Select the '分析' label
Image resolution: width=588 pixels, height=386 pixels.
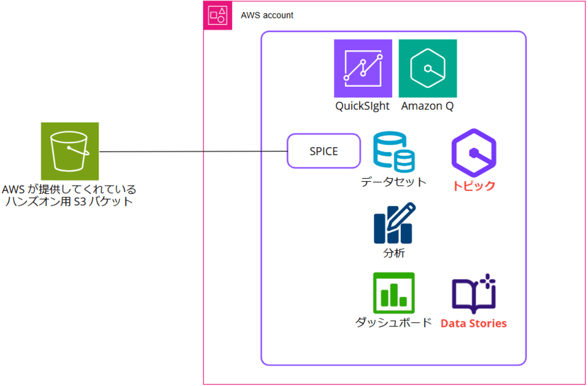[x=394, y=253]
